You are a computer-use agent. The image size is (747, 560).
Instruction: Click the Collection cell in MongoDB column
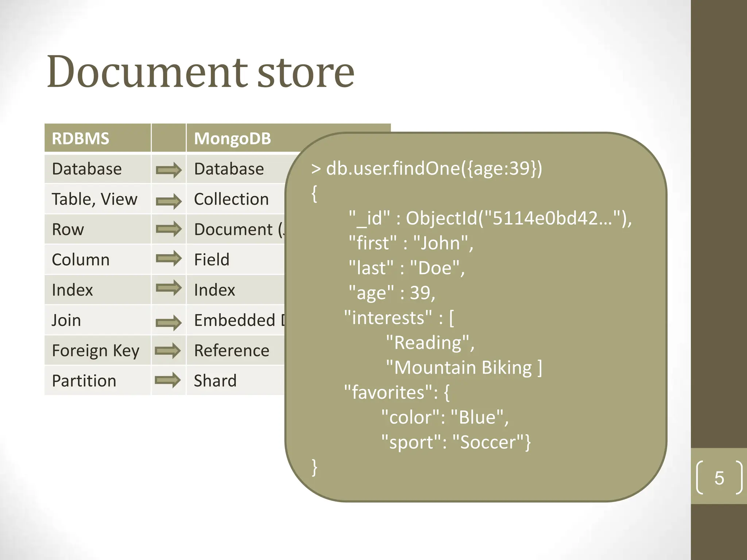[x=231, y=199]
